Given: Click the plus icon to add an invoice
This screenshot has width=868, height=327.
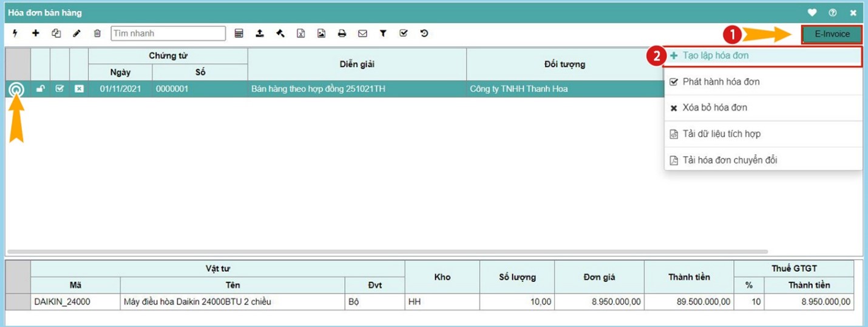Looking at the screenshot, I should point(36,33).
